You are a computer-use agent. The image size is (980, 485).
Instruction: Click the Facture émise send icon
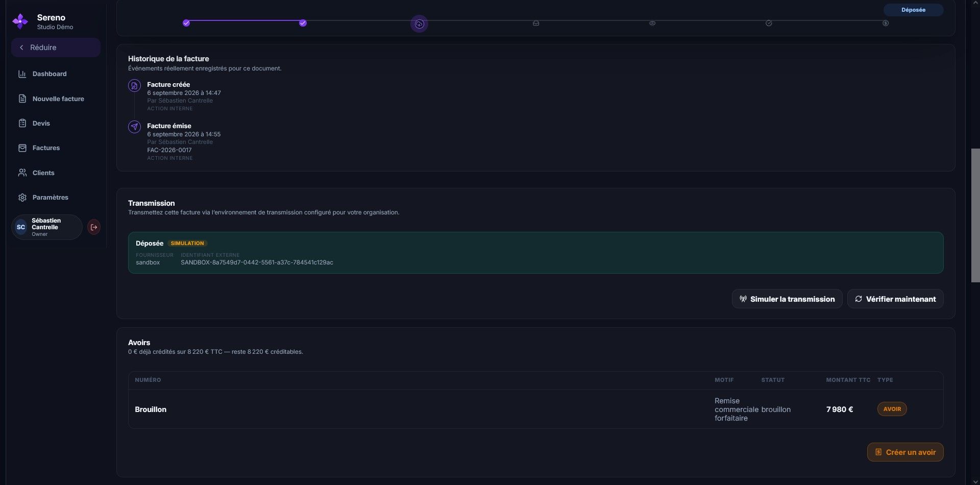[x=134, y=127]
